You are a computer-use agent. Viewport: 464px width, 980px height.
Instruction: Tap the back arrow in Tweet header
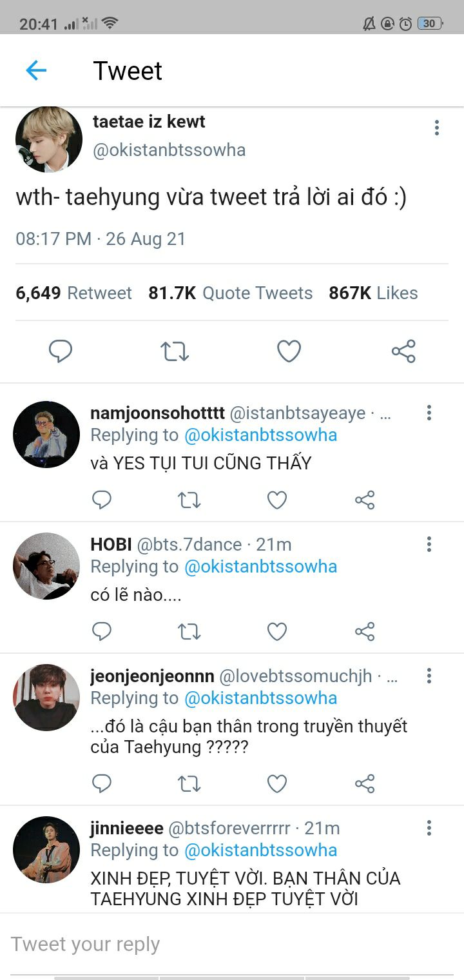pyautogui.click(x=36, y=70)
